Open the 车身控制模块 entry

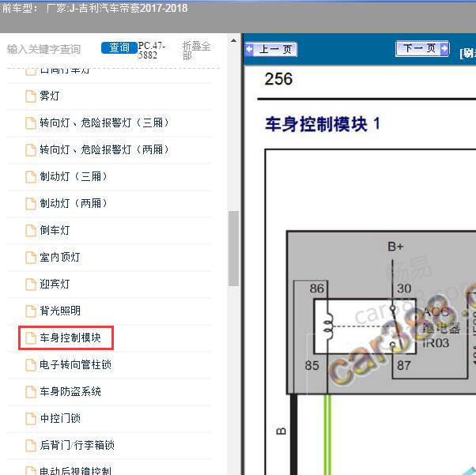[70, 337]
